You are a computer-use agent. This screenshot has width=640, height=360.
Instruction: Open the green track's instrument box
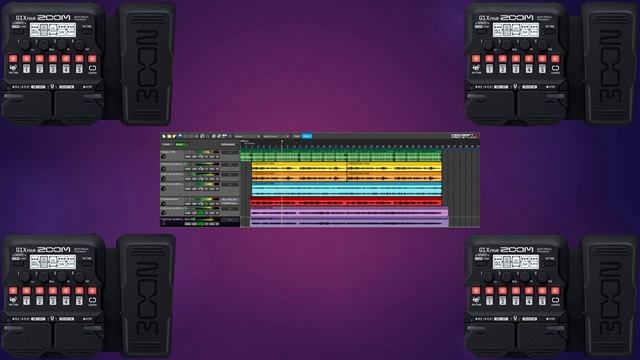pyautogui.click(x=230, y=152)
